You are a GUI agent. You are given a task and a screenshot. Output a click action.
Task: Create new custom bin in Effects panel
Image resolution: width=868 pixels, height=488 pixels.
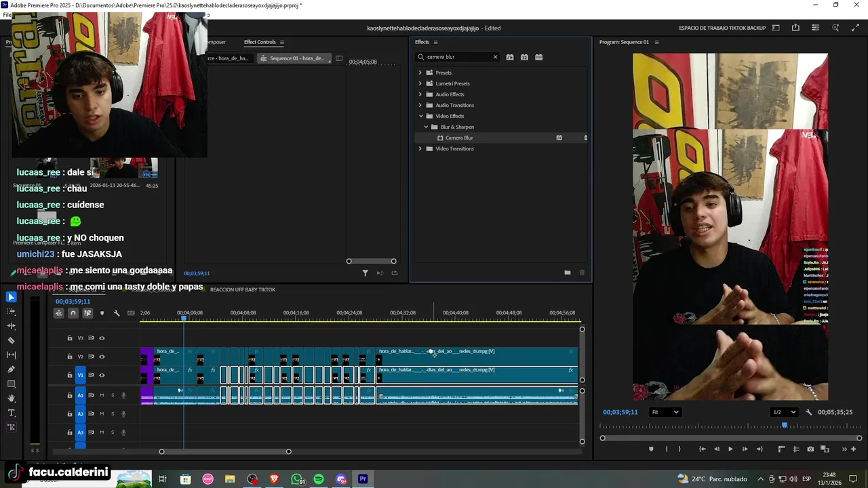pos(567,272)
